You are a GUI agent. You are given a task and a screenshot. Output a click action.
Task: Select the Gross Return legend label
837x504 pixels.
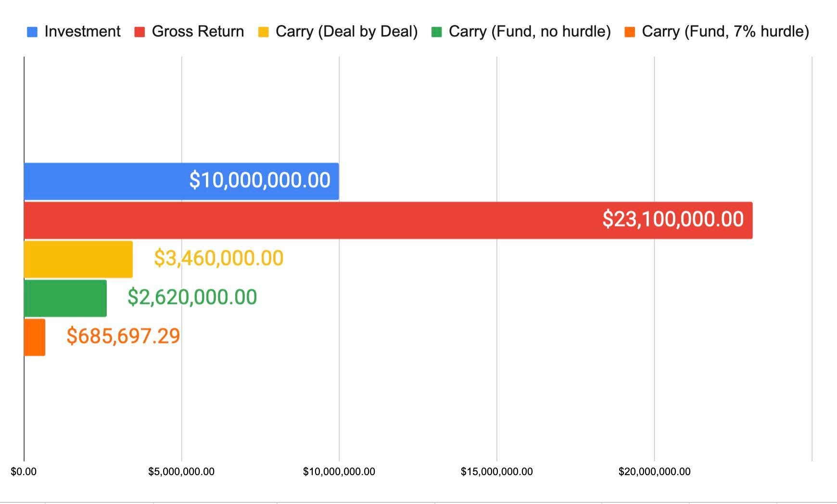pyautogui.click(x=198, y=32)
